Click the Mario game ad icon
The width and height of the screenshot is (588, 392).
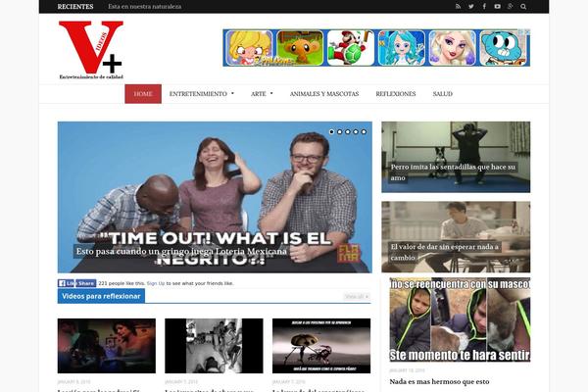tap(351, 48)
